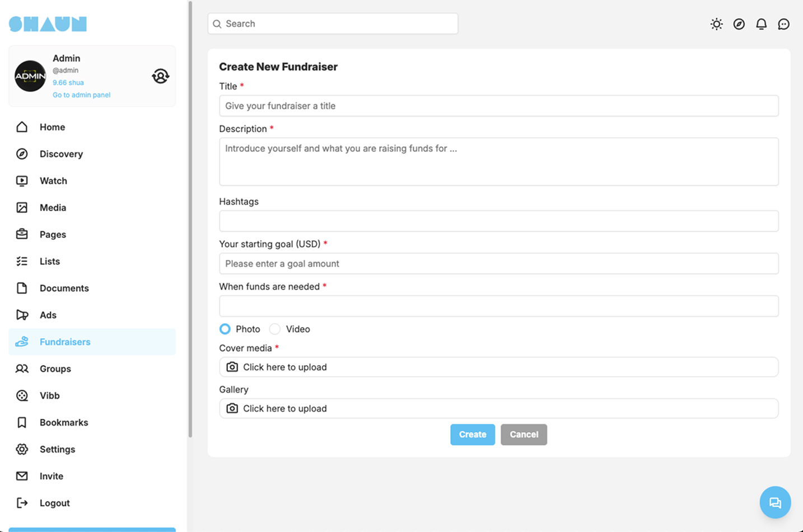Select the Video radio button

[275, 329]
